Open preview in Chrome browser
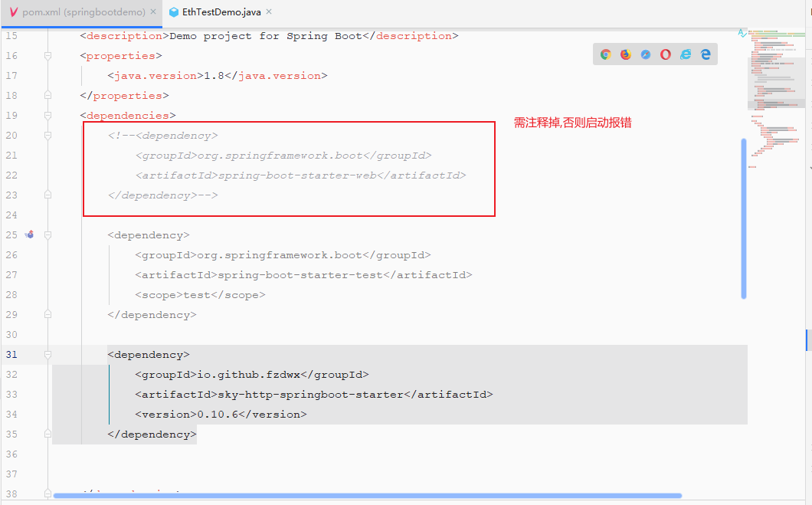Image resolution: width=812 pixels, height=505 pixels. [x=605, y=54]
